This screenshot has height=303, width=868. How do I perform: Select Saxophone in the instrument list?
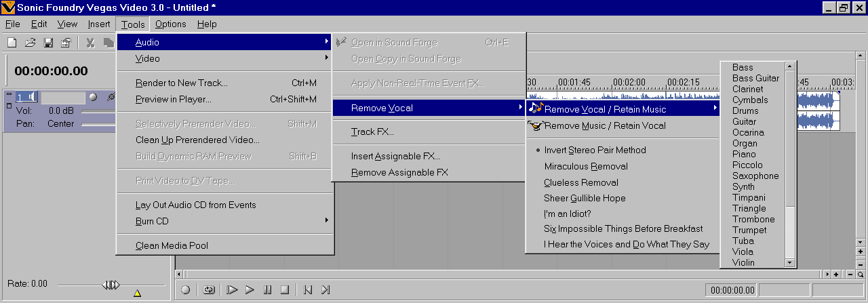click(x=755, y=176)
